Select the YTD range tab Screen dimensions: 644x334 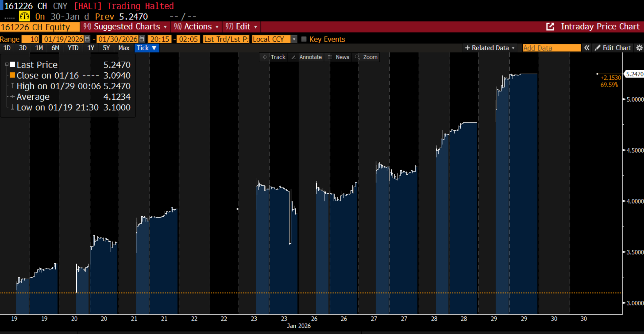pos(73,48)
